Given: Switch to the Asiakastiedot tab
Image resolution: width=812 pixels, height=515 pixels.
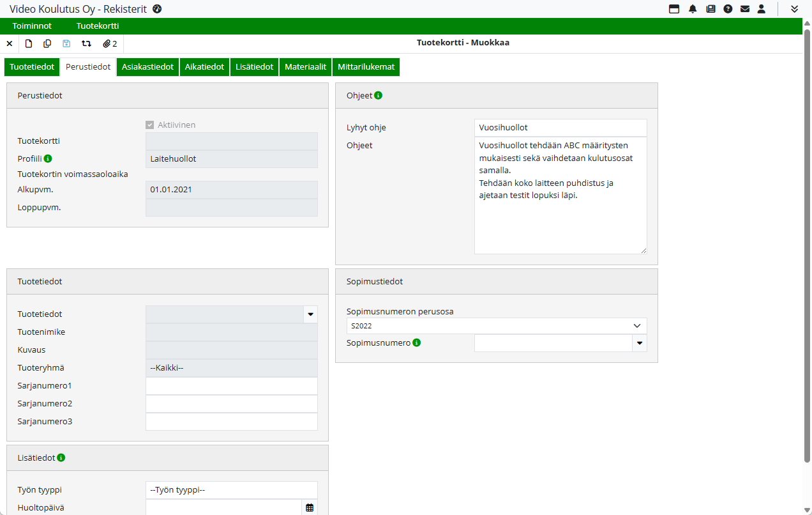Looking at the screenshot, I should pyautogui.click(x=147, y=67).
